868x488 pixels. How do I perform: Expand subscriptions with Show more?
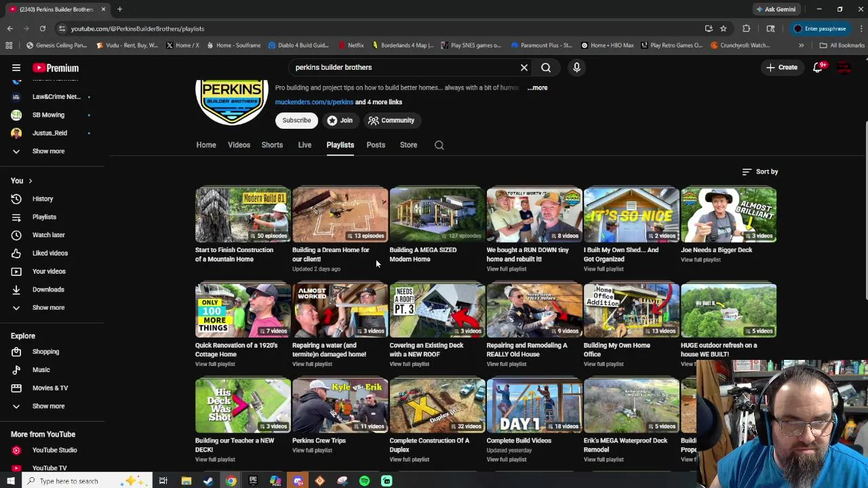pos(48,151)
